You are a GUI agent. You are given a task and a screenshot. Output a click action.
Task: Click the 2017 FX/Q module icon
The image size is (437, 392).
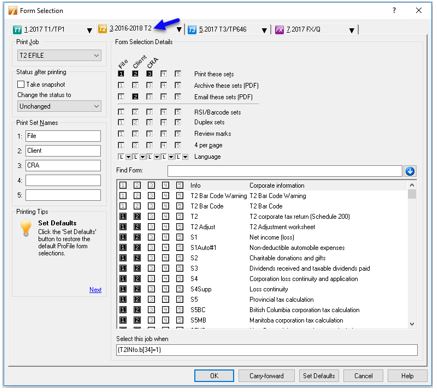pyautogui.click(x=279, y=30)
